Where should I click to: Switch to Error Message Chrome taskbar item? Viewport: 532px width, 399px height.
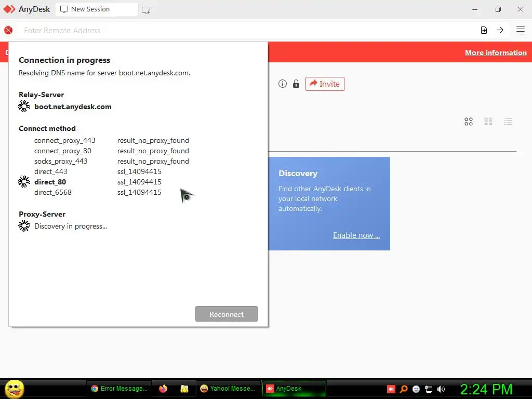coord(119,389)
